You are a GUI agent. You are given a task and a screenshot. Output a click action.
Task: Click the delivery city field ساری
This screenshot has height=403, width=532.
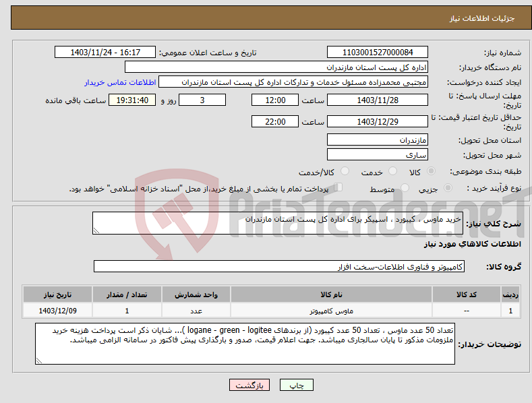[x=378, y=155]
